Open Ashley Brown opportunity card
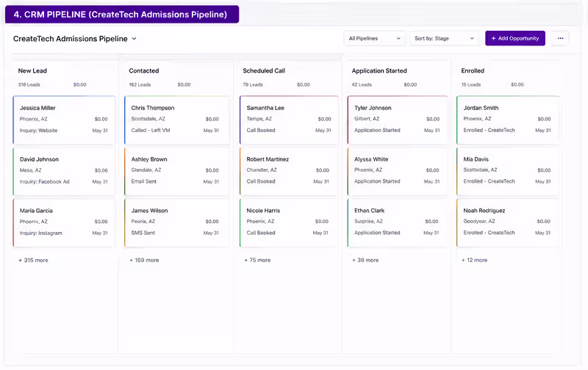This screenshot has width=588, height=370. click(x=176, y=171)
